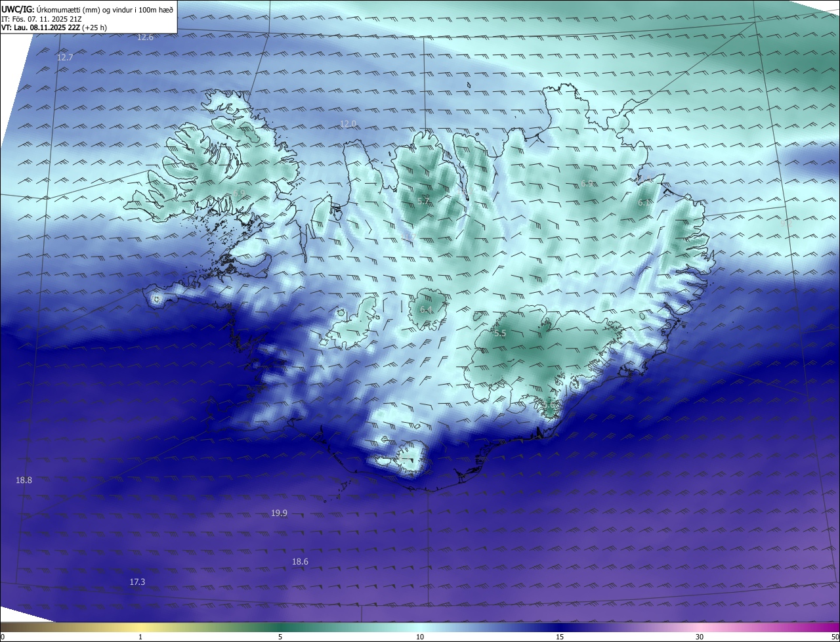Screen dimensions: 840x642
Task: Click the 19.9 value label
Action: click(279, 513)
